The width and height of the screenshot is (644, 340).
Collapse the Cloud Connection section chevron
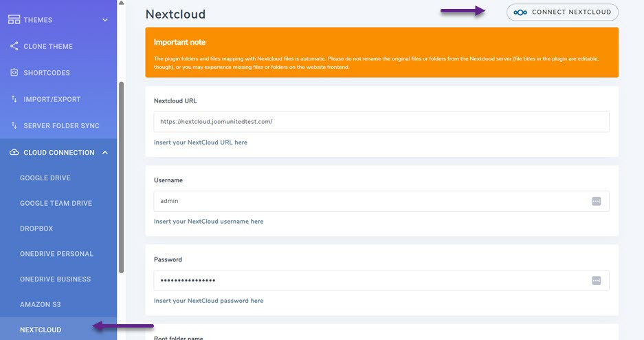[x=105, y=152]
